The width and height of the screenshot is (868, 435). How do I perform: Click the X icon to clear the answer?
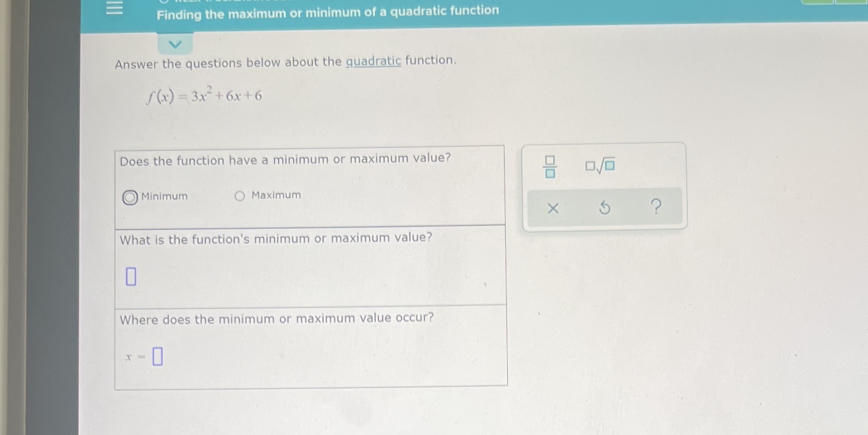[553, 208]
